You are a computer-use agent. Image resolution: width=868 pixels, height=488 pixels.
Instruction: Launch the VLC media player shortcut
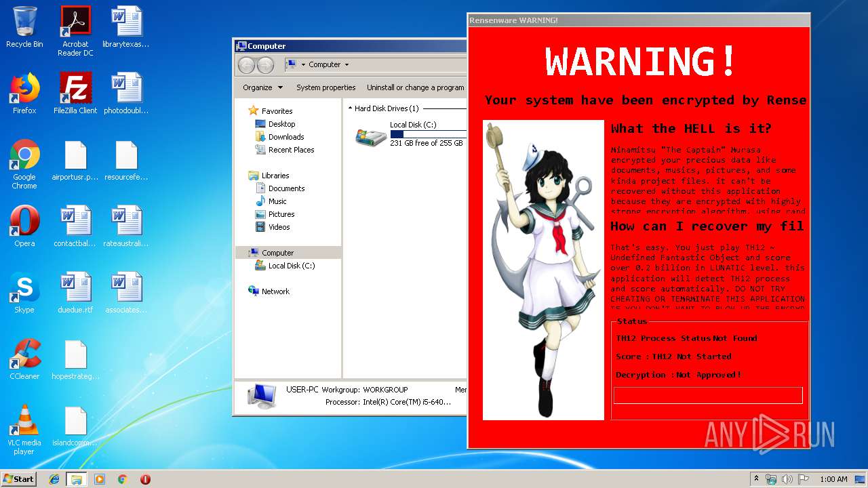tap(24, 430)
